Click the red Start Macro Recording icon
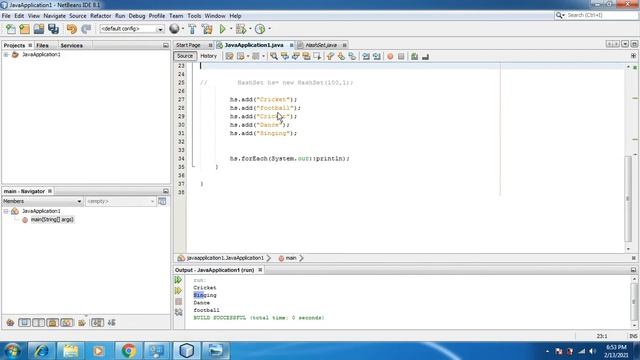The height and width of the screenshot is (360, 640). 390,56
